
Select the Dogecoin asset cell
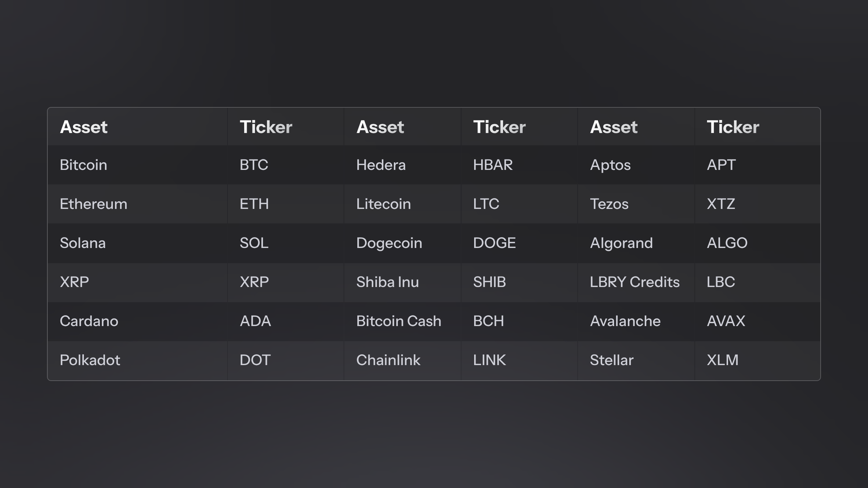(x=389, y=243)
